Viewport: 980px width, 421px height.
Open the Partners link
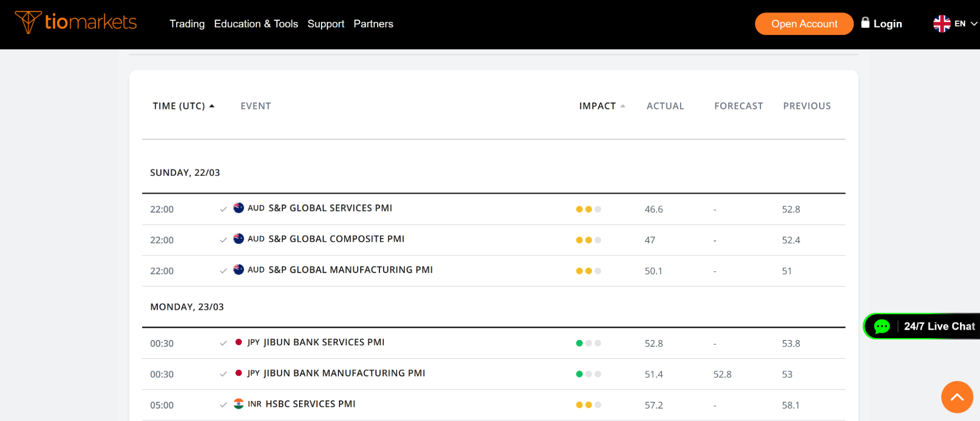pos(373,24)
